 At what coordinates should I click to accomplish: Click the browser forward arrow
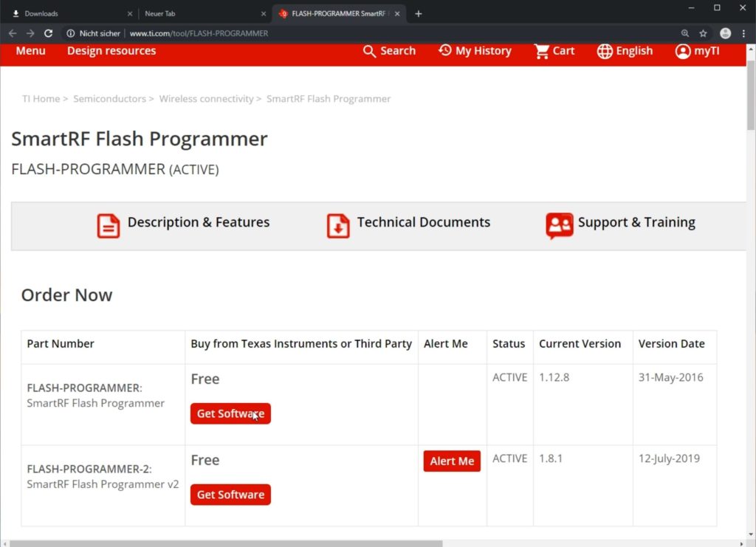[x=30, y=33]
